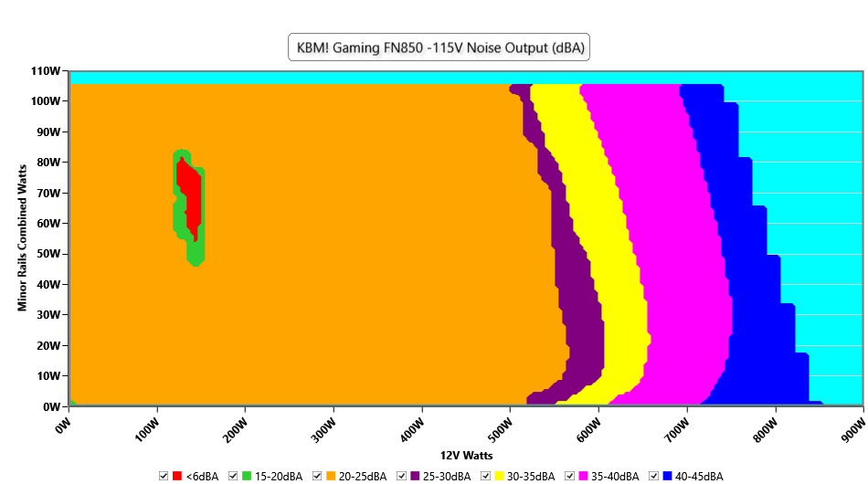Toggle the 15-20dBA series checkbox
The image size is (868, 484).
[x=233, y=476]
